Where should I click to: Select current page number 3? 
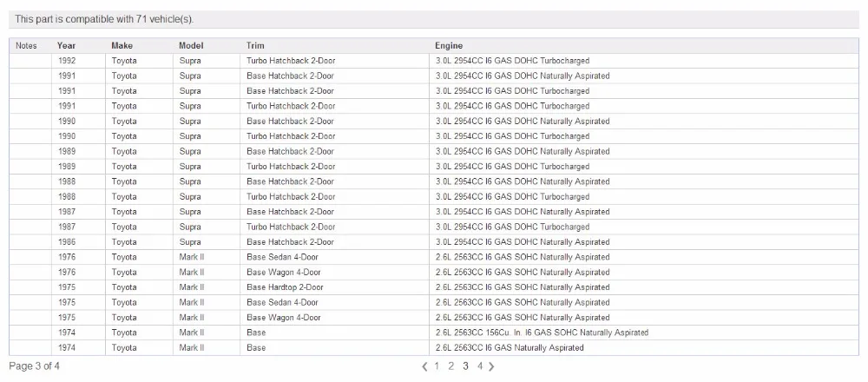pos(465,366)
